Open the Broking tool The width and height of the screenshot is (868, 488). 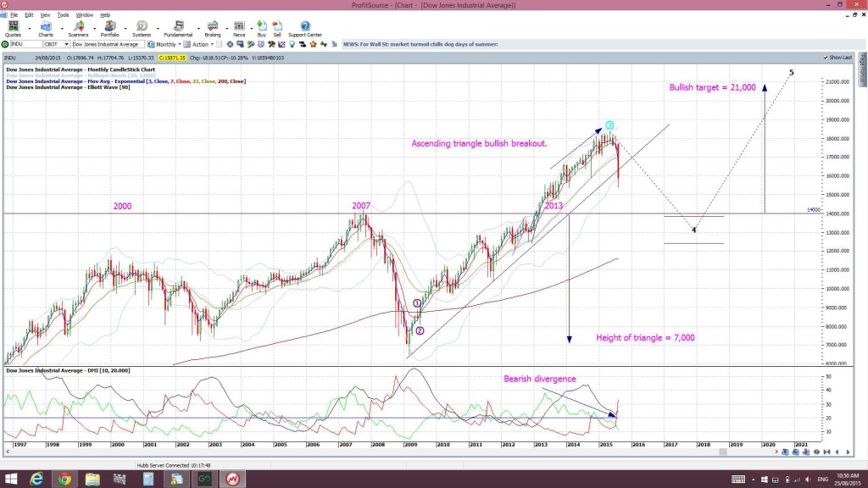coord(213,29)
